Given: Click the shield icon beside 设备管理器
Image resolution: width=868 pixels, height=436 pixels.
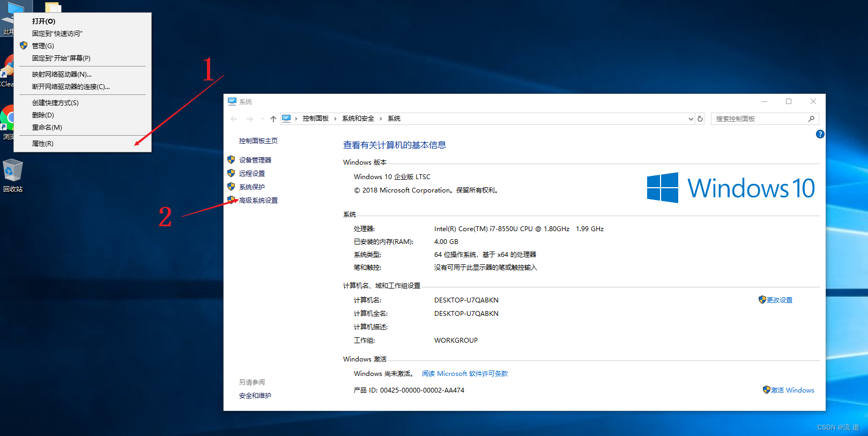Looking at the screenshot, I should tap(231, 160).
